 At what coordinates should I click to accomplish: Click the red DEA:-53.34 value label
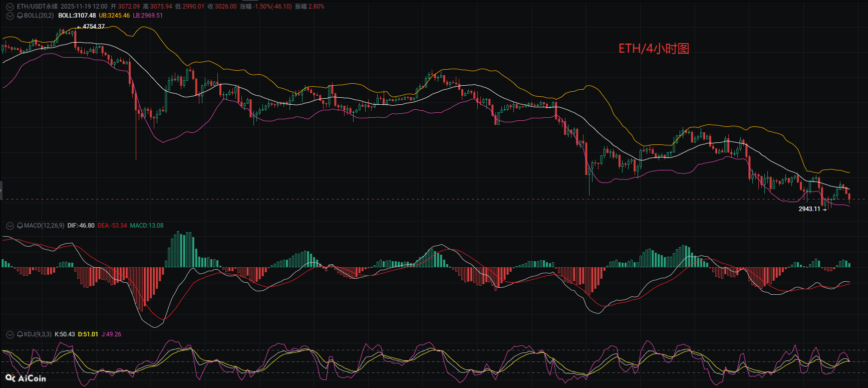click(112, 226)
